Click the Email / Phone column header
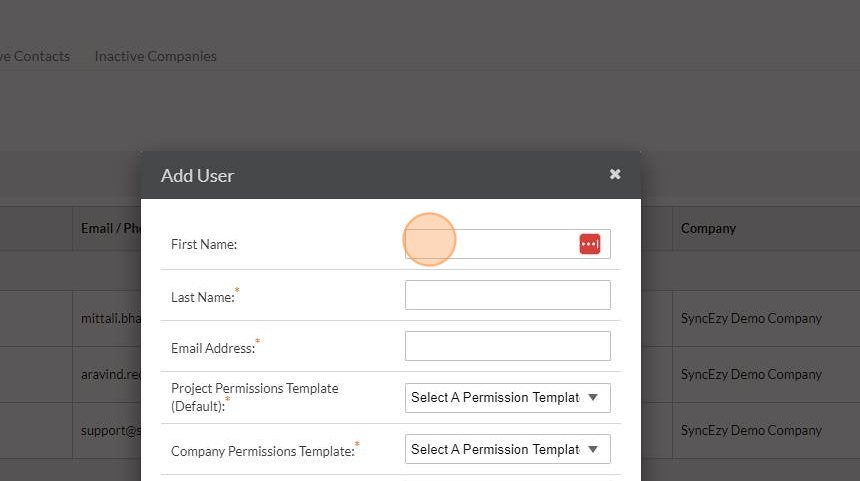 point(110,228)
